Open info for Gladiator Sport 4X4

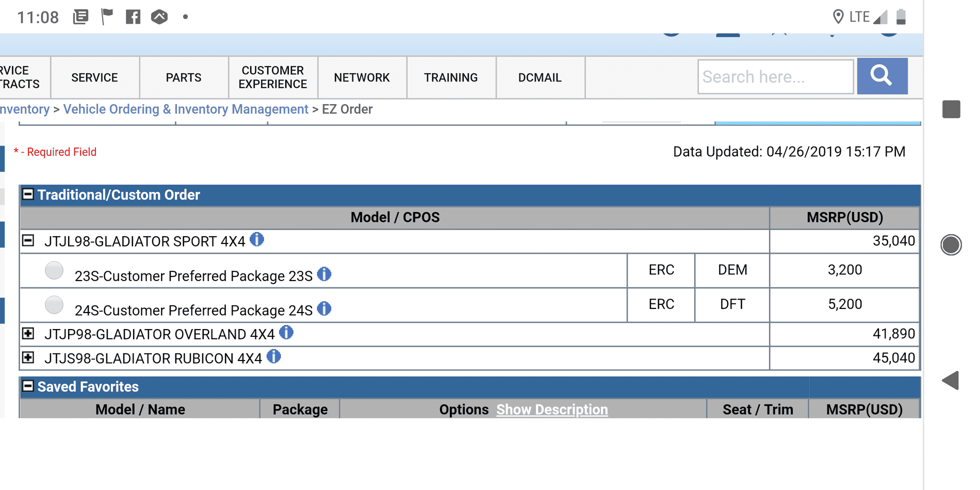[x=257, y=239]
